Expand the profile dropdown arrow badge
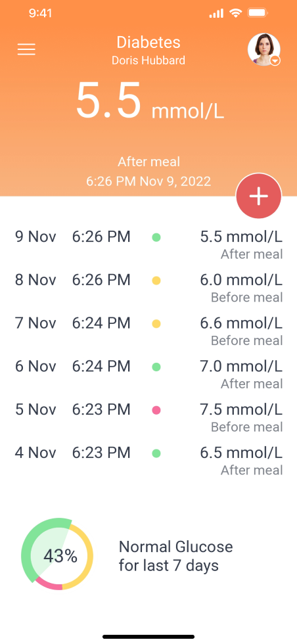 tap(275, 60)
